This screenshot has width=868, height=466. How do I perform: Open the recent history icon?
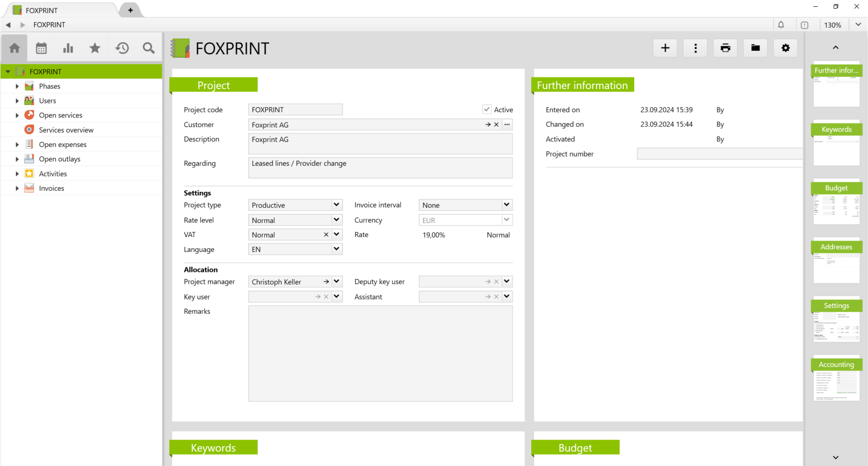pos(122,48)
